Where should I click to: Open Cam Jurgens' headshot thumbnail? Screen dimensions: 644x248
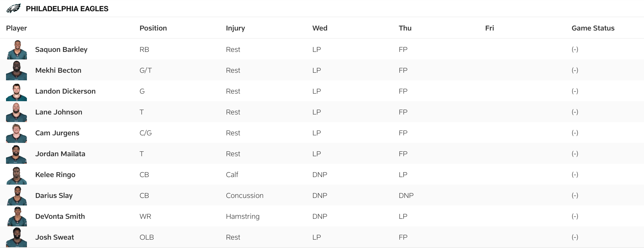click(x=16, y=133)
